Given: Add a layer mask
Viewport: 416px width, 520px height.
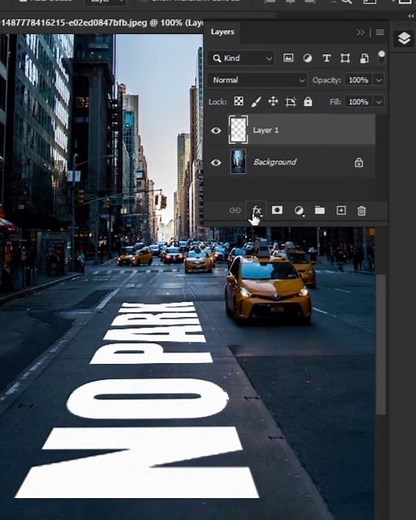Looking at the screenshot, I should [x=277, y=210].
